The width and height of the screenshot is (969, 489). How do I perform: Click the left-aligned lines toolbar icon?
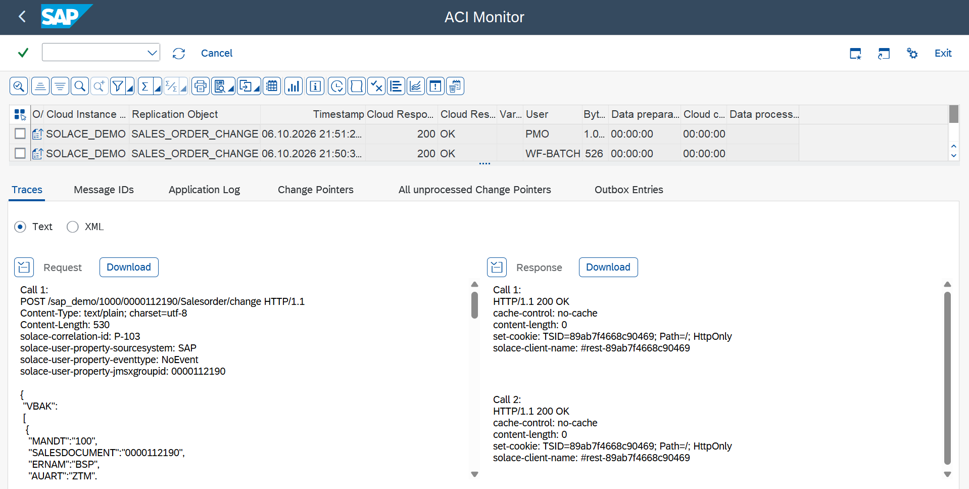(396, 87)
